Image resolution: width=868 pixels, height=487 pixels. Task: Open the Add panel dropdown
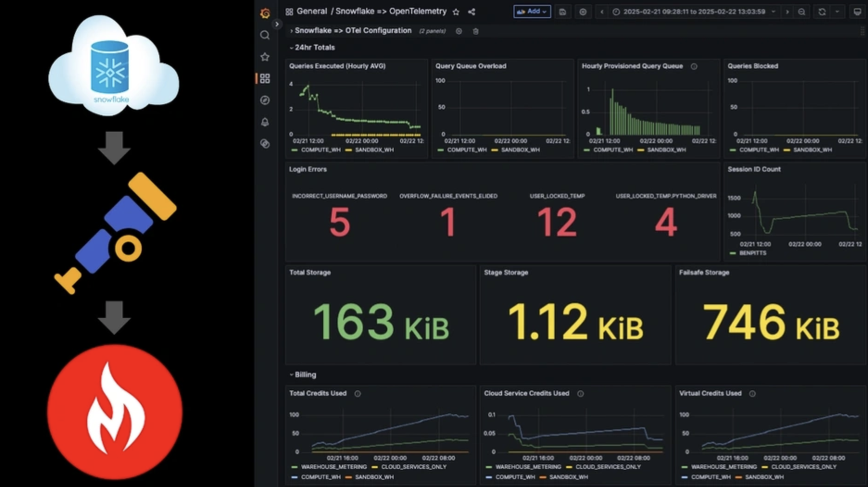(532, 12)
